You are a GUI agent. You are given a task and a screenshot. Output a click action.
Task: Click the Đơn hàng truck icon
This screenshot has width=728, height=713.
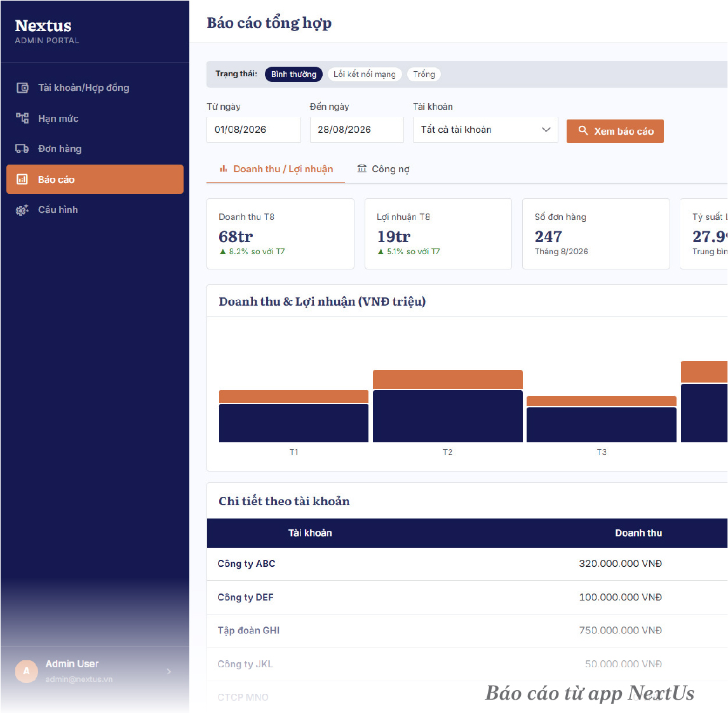point(22,149)
